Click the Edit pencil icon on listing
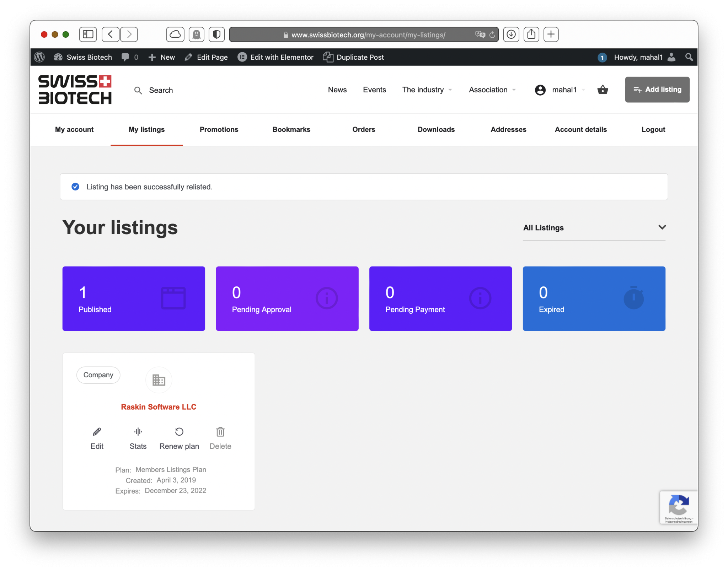Viewport: 728px width, 571px height. [x=97, y=431]
